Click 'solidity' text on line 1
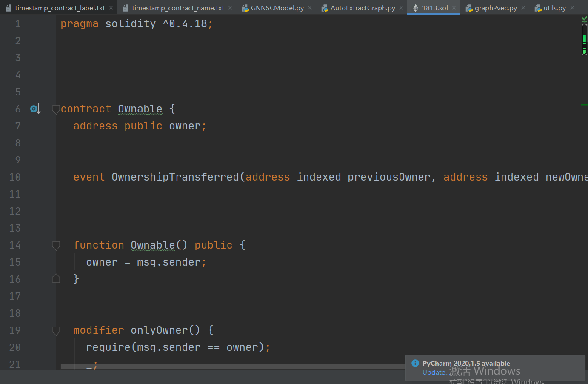Image resolution: width=588 pixels, height=384 pixels. tap(131, 24)
